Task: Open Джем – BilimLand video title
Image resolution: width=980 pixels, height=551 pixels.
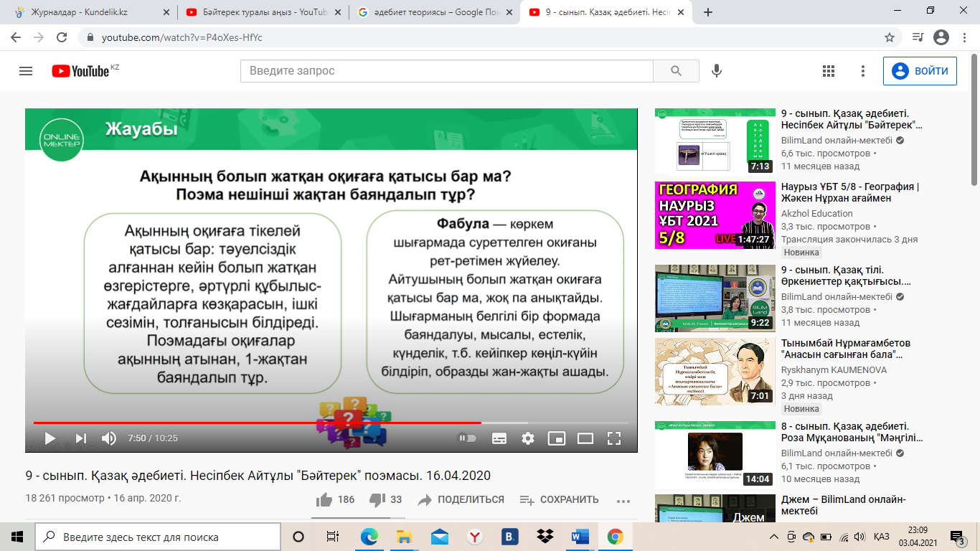Action: (x=844, y=505)
